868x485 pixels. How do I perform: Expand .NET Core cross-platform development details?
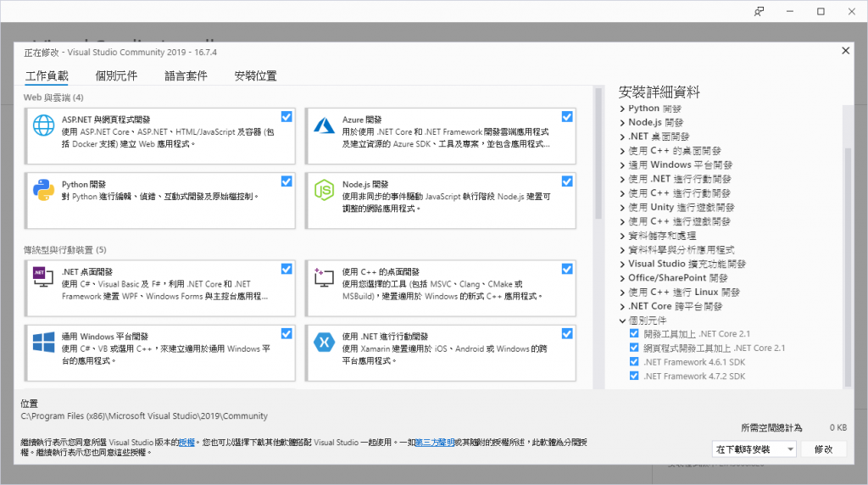622,306
